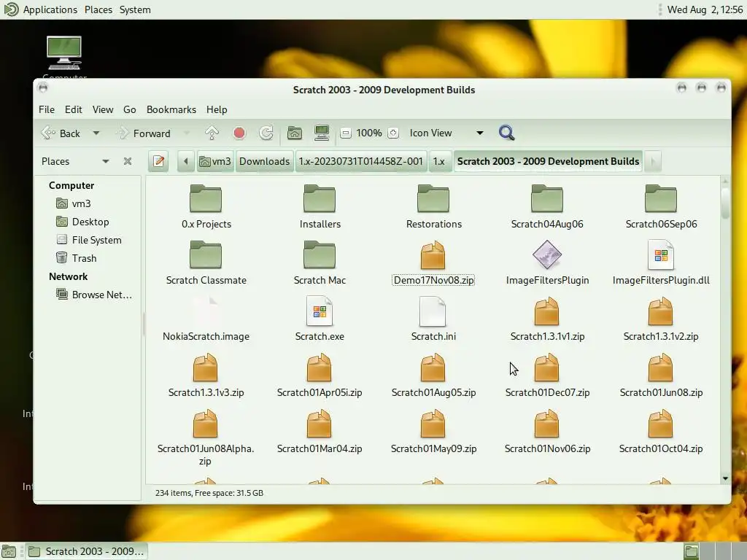Screen dimensions: 747x560
Task: Select the Scratch1.3.1v3.zip archive
Action: [x=206, y=376]
